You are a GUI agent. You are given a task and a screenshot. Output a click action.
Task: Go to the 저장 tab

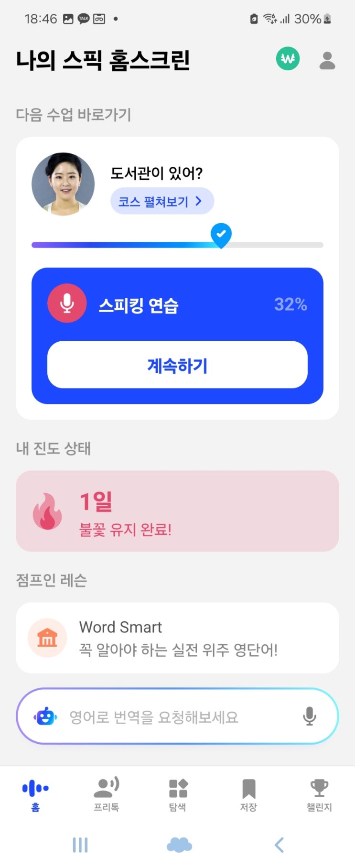[x=248, y=794]
